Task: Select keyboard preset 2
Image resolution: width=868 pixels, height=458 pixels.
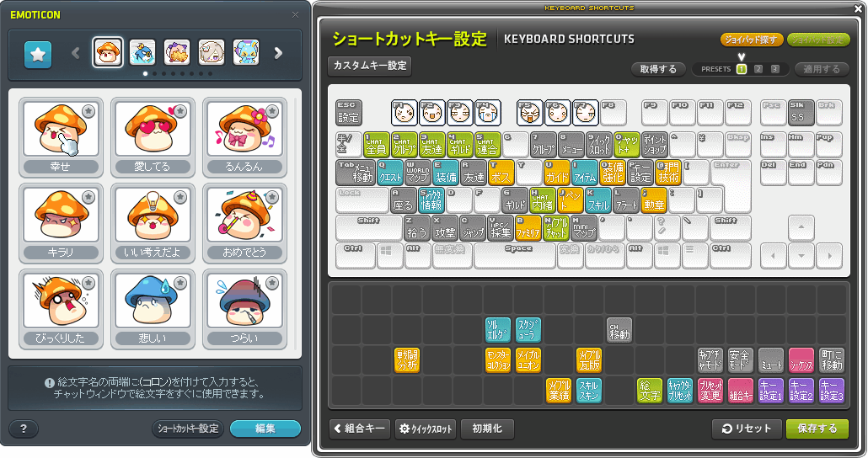Action: pos(758,69)
